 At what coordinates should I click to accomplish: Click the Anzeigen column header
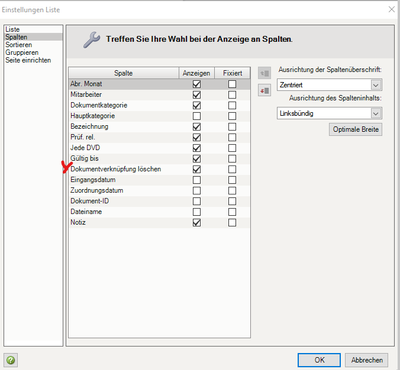pyautogui.click(x=196, y=73)
